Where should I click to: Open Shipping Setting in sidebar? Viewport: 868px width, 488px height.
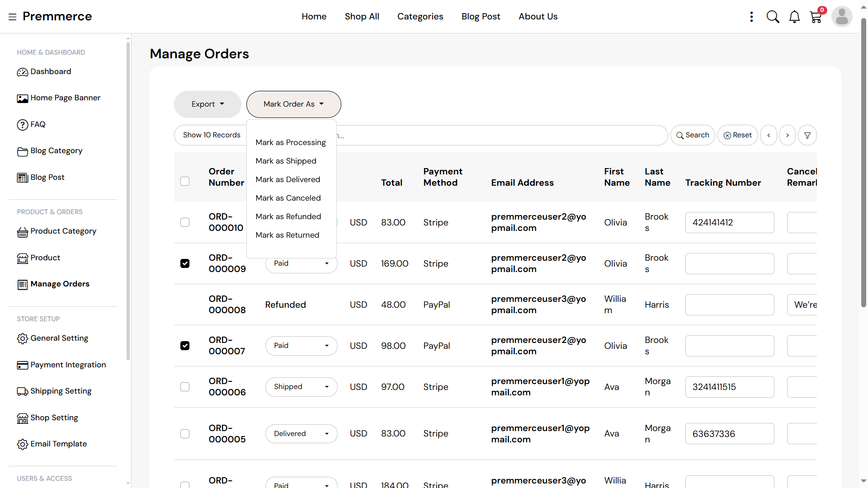[x=61, y=391]
